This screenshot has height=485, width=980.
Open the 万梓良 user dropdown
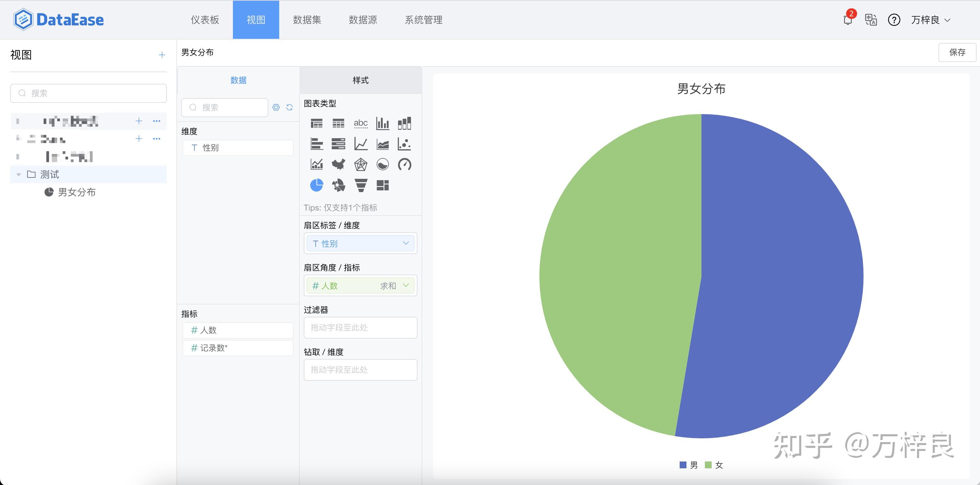pos(931,20)
